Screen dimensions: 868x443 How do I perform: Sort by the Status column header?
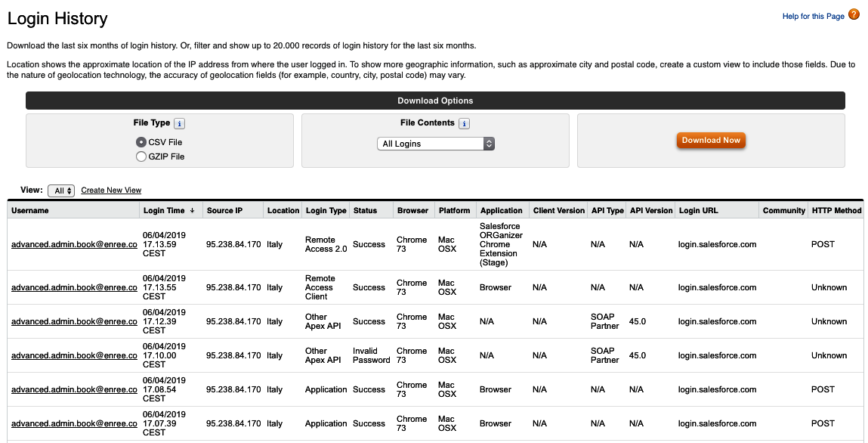click(366, 210)
